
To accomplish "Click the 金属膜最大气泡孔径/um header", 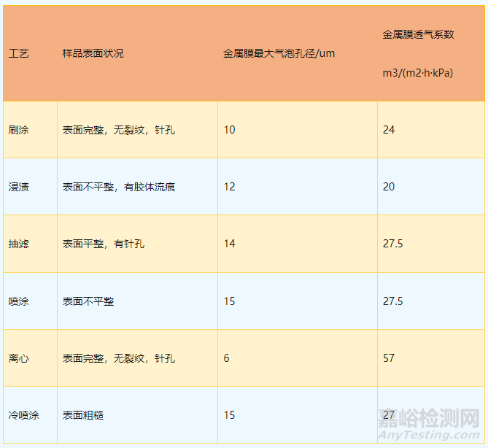I will [279, 54].
